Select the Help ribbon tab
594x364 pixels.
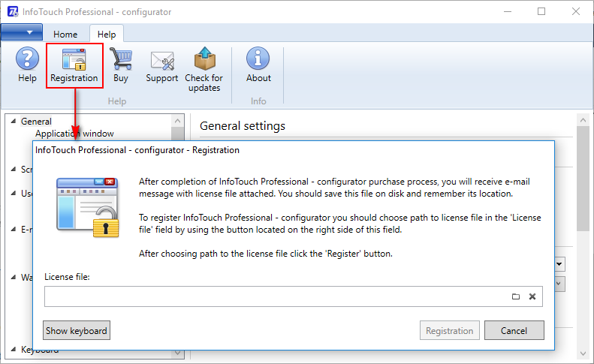pos(107,34)
